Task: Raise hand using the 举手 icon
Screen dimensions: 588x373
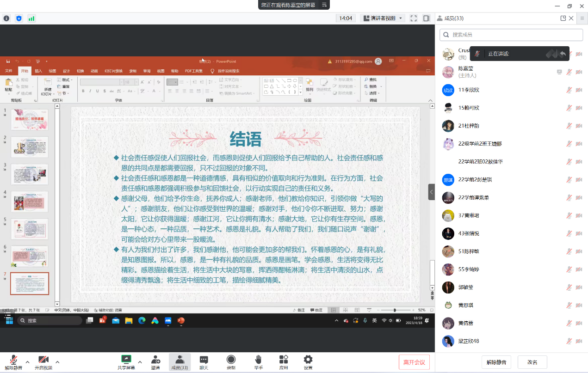Action: pyautogui.click(x=258, y=360)
